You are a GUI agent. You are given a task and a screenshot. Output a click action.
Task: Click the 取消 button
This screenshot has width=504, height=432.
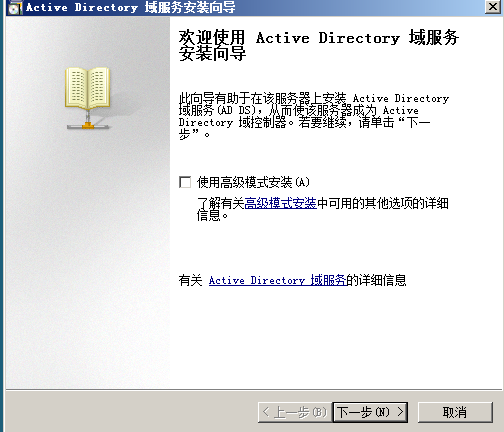click(x=455, y=412)
